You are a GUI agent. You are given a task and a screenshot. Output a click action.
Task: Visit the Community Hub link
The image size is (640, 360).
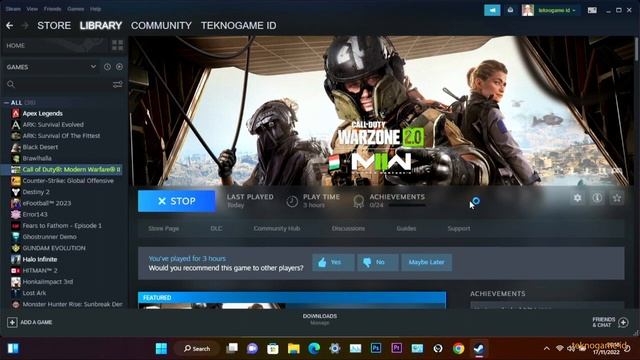[277, 229]
